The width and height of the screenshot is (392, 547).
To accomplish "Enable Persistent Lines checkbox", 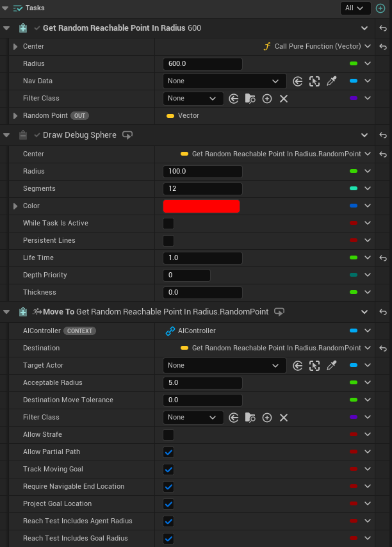I will tap(168, 241).
